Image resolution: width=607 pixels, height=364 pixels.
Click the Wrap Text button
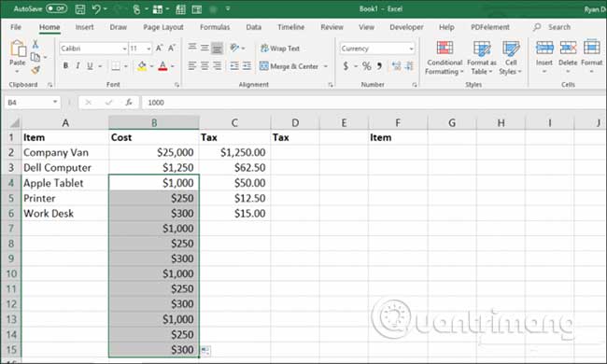pos(280,49)
